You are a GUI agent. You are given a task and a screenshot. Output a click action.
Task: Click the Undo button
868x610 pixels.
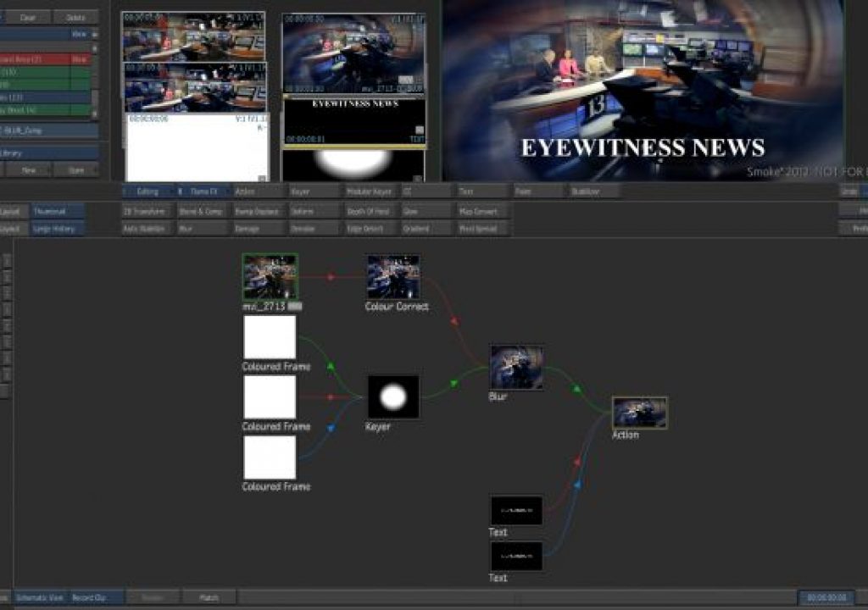[x=849, y=191]
